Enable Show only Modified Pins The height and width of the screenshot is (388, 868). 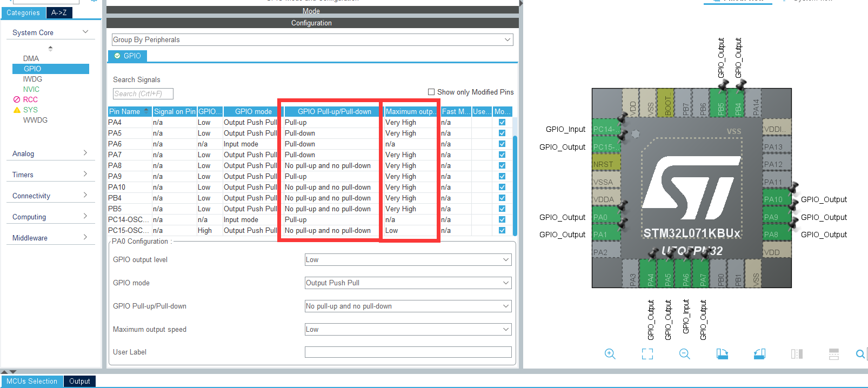[431, 92]
